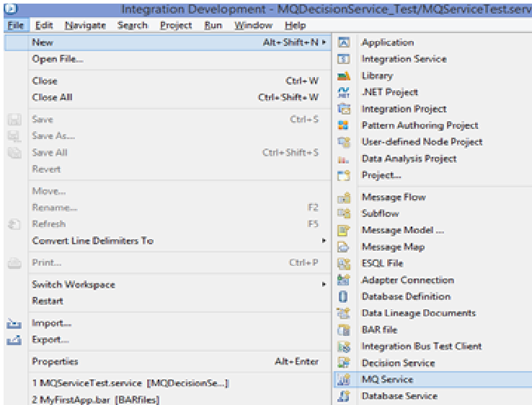Click the Integration Development window icon

pyautogui.click(x=12, y=9)
